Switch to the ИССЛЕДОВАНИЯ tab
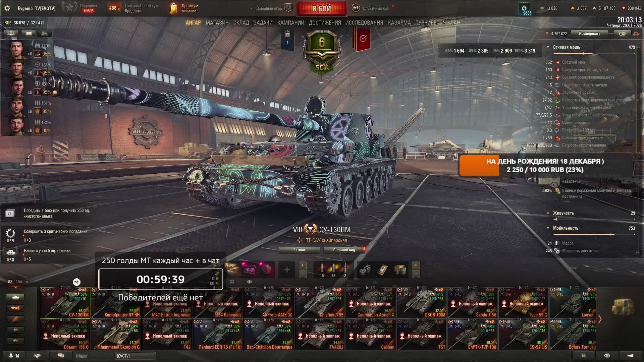The image size is (644, 362). tap(364, 23)
